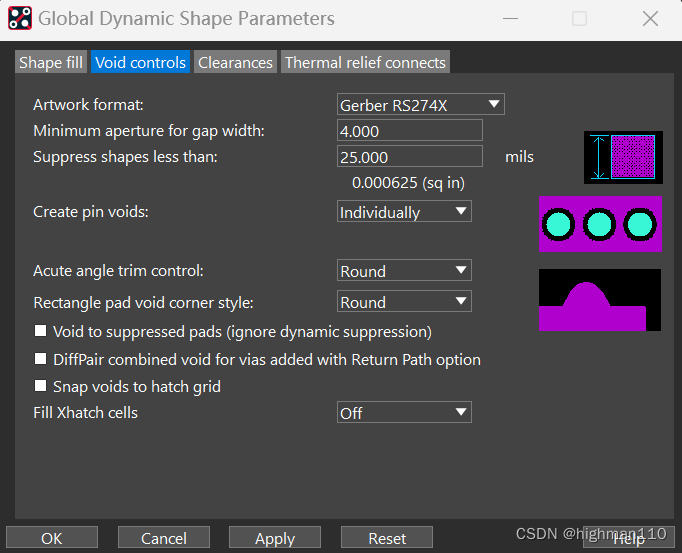Click the Reset button
Screen dimensions: 682x553
pos(387,538)
